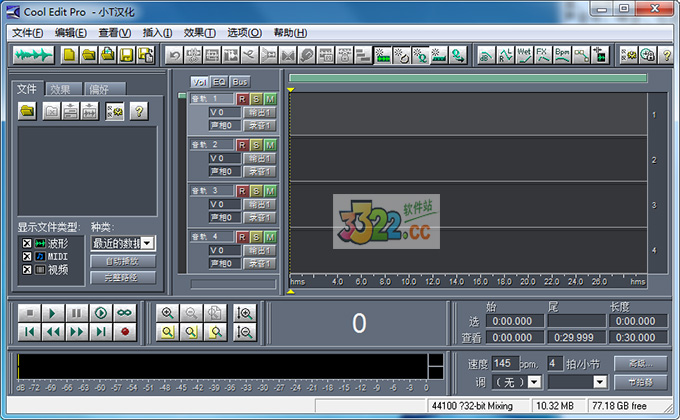This screenshot has width=680, height=420.
Task: Expand the 种类 sort dropdown
Action: pos(147,243)
